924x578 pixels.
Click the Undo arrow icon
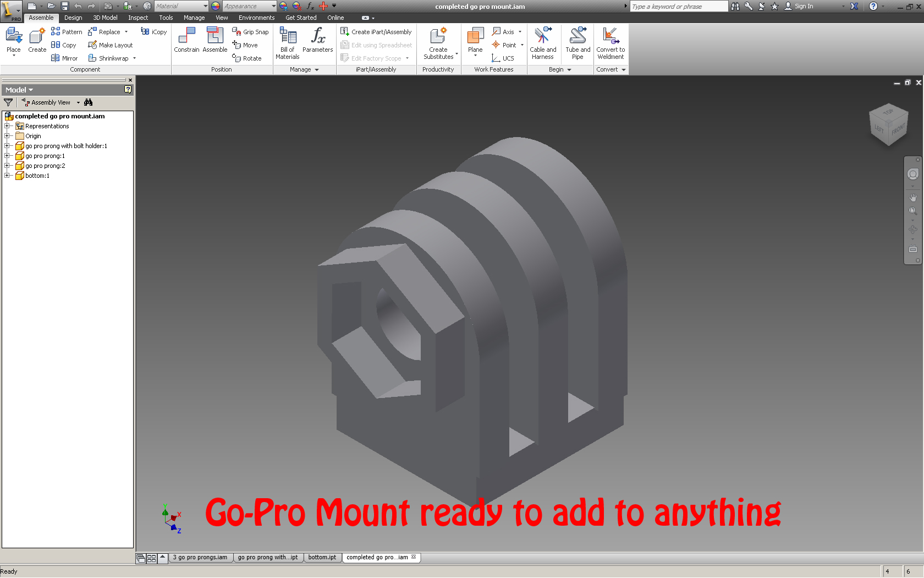point(78,6)
